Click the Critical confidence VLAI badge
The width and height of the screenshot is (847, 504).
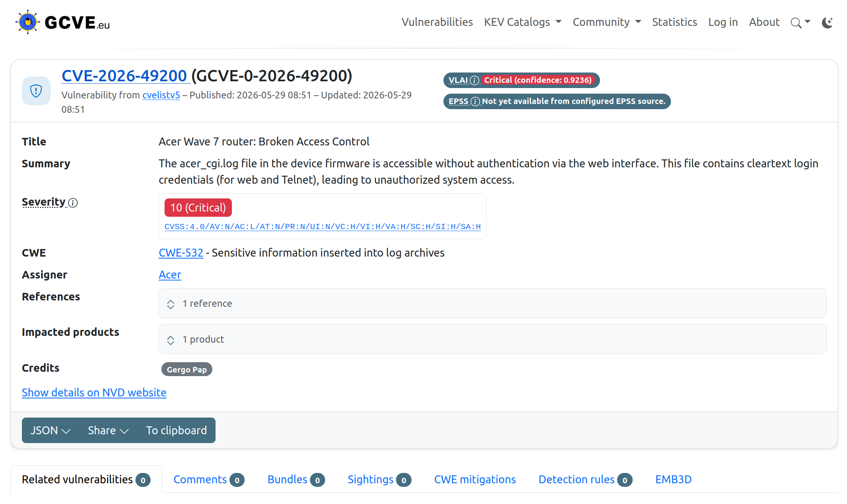coord(537,80)
